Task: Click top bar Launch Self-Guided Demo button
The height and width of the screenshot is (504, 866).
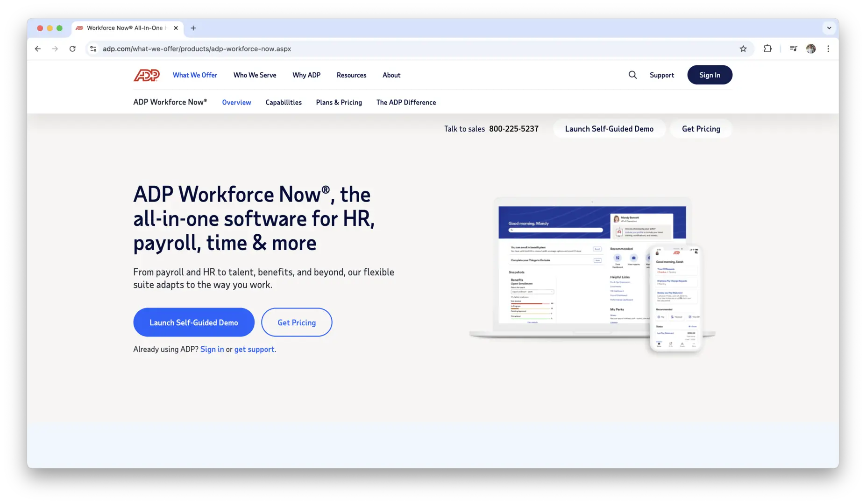Action: tap(609, 129)
